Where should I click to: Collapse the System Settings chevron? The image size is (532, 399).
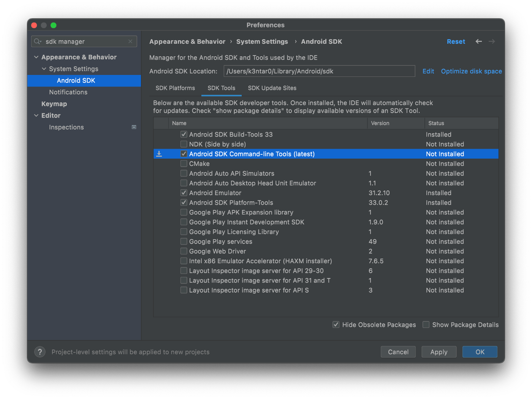click(44, 69)
